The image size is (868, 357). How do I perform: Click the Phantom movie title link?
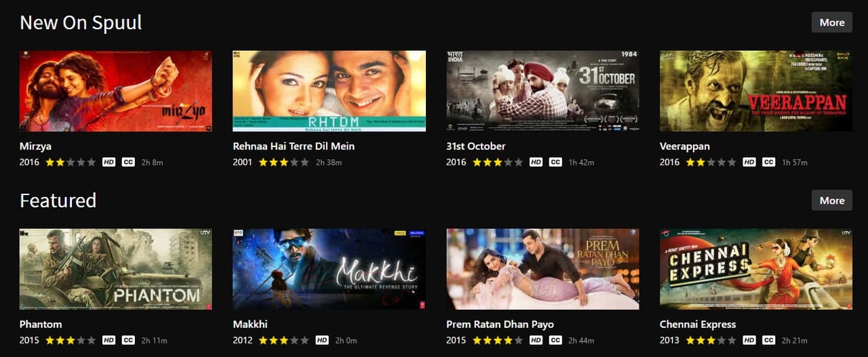(41, 324)
